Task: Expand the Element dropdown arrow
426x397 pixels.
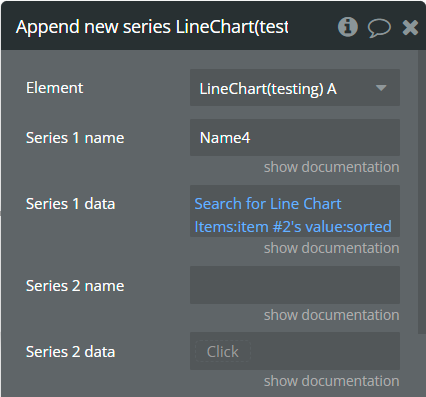Action: [x=381, y=88]
